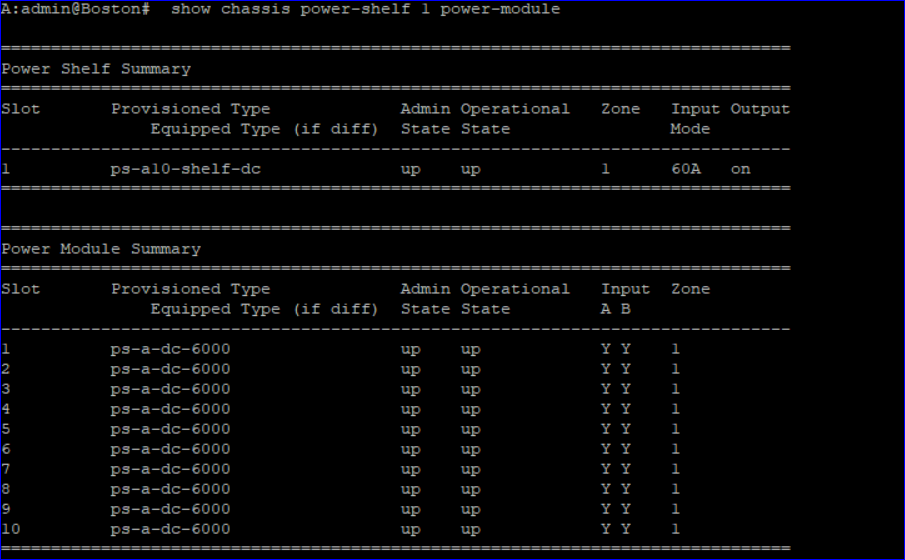Viewport: 905px width, 560px height.
Task: Click the Power Shelf Summary heading
Action: pyautogui.click(x=95, y=69)
